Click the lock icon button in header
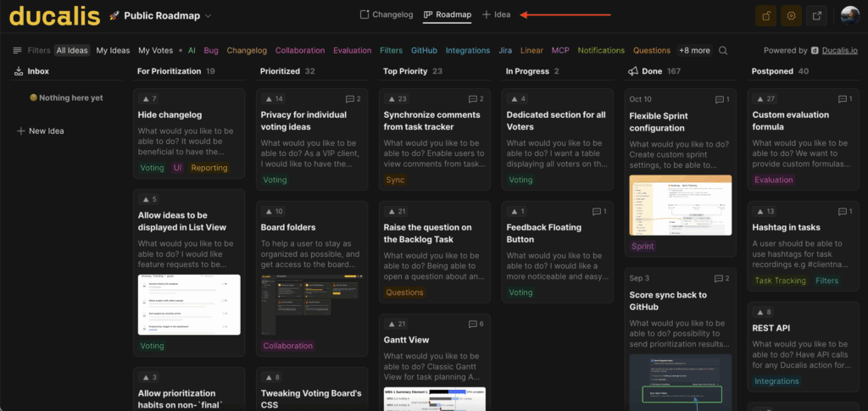This screenshot has width=868, height=411. coord(767,16)
